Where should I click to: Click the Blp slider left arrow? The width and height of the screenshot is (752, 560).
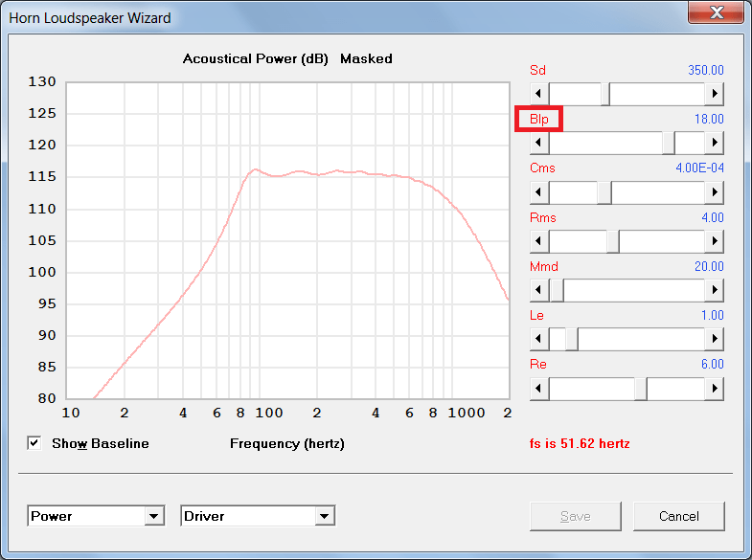(539, 143)
